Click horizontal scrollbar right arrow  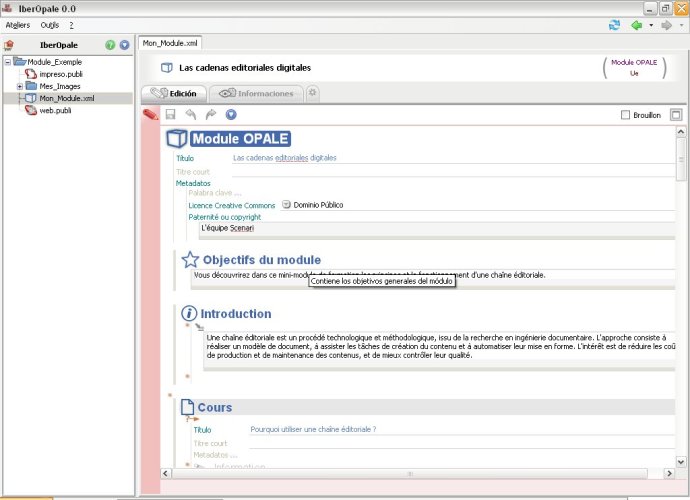[669, 474]
